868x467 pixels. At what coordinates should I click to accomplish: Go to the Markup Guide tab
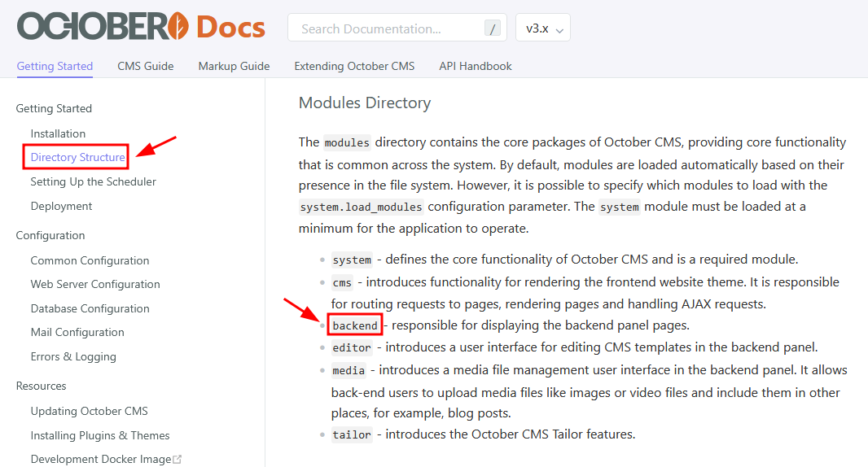(x=234, y=66)
